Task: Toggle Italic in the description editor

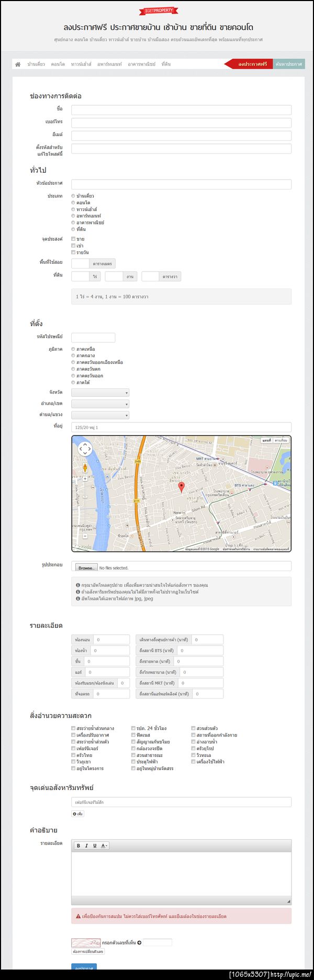Action: point(86,845)
